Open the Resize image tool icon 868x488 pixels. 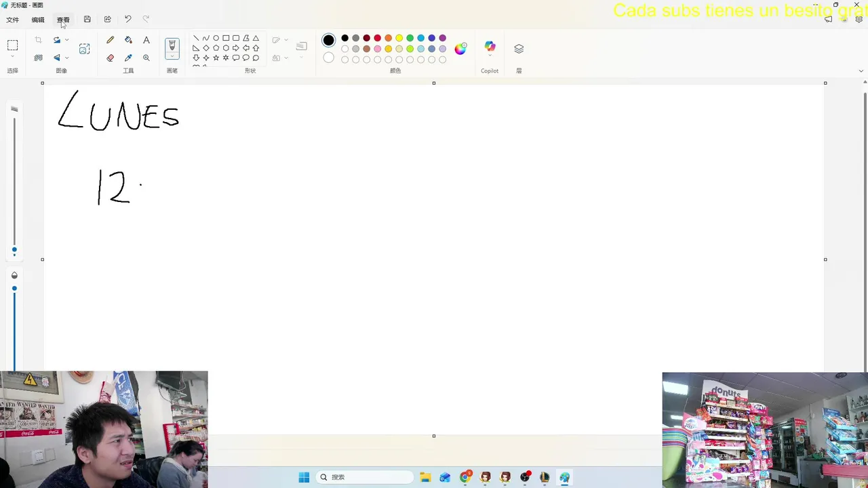(84, 49)
